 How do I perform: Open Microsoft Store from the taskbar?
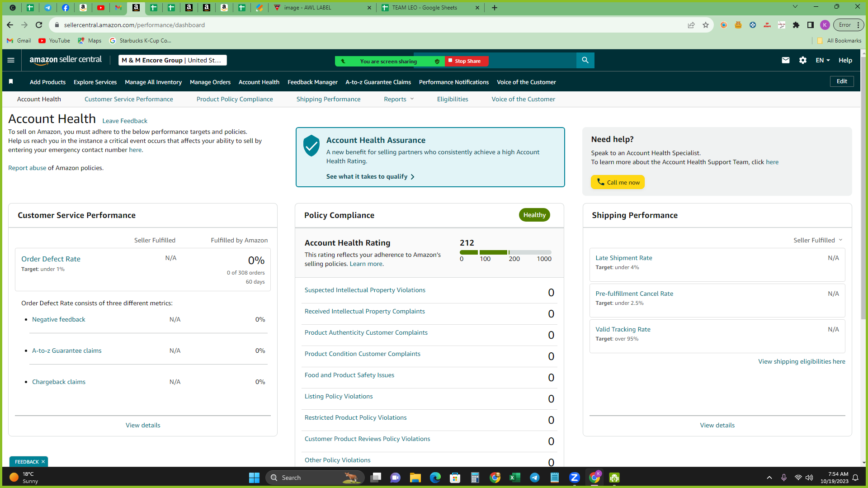(x=455, y=478)
